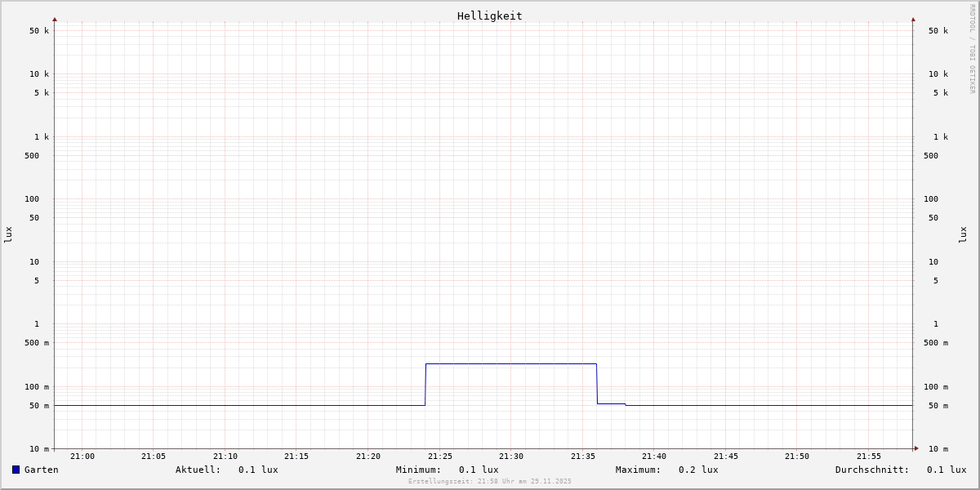Click the "Aktuell:" label in the legend

click(x=198, y=470)
